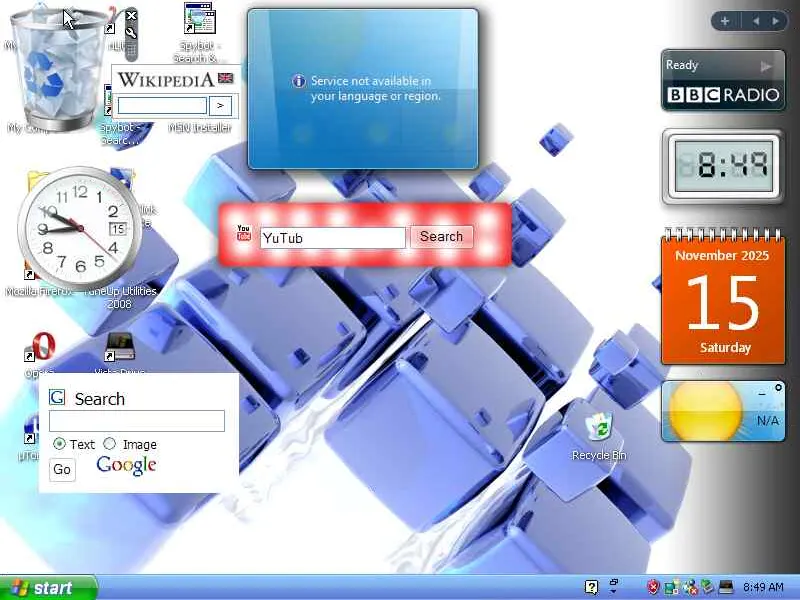This screenshot has height=600, width=800.
Task: Click the BBC RADIO logo
Action: point(723,95)
